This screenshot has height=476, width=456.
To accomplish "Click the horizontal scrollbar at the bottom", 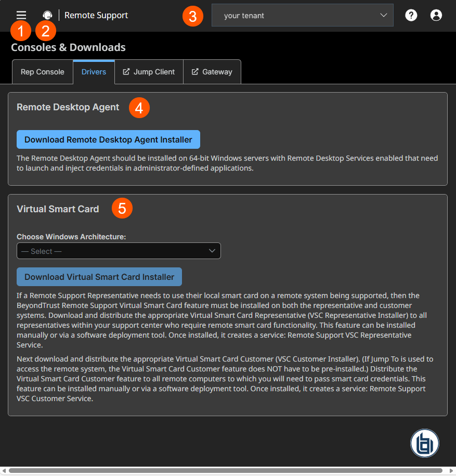I will coord(226,470).
